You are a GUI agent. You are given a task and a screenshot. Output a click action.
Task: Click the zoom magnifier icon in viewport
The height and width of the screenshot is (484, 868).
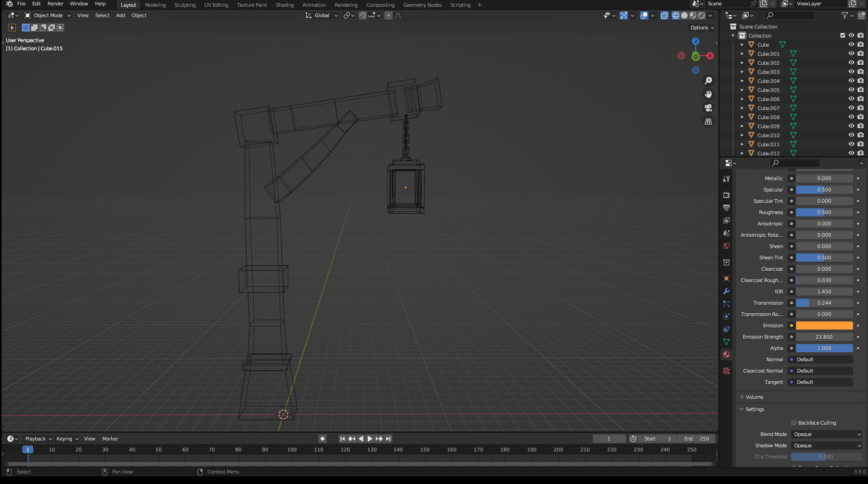point(708,81)
